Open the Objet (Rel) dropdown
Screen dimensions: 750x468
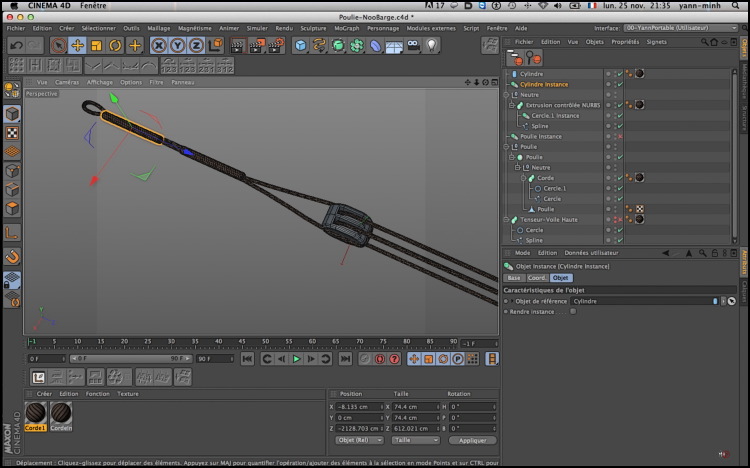(x=359, y=440)
